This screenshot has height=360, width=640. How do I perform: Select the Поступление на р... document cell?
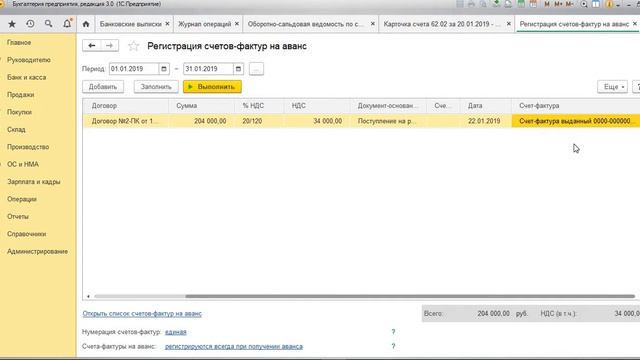coord(388,121)
